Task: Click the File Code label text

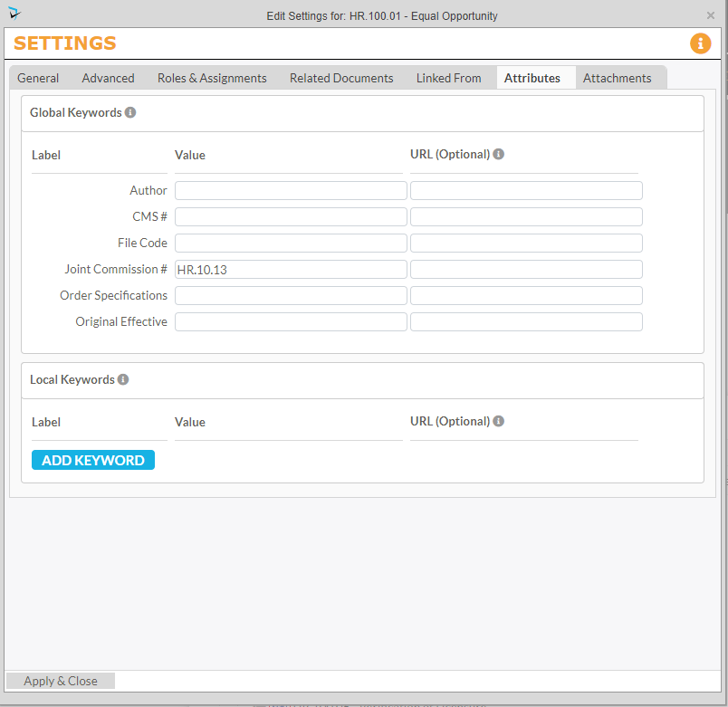Action: click(x=142, y=243)
